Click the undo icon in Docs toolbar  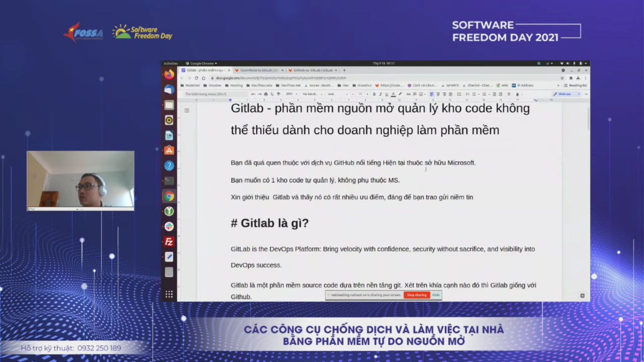point(253,94)
